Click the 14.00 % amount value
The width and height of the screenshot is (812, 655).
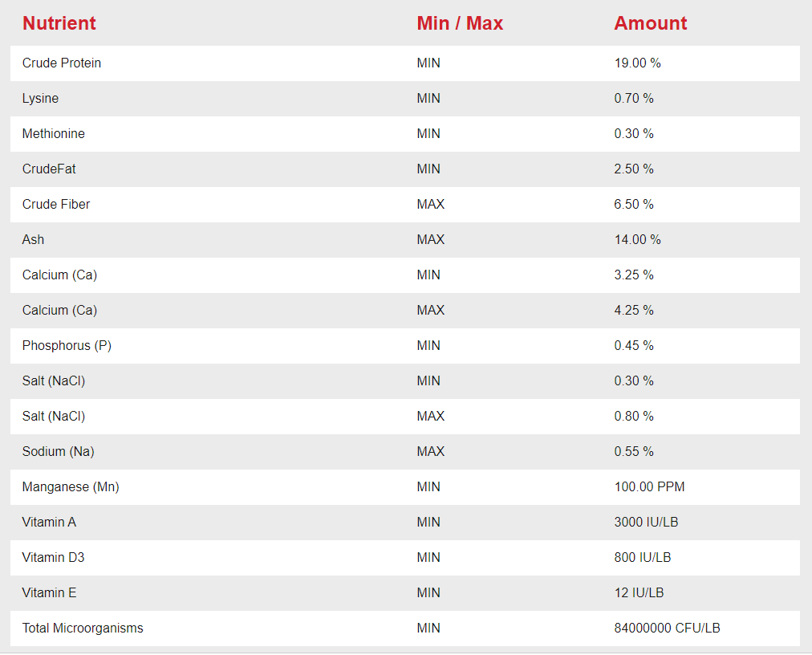(637, 239)
